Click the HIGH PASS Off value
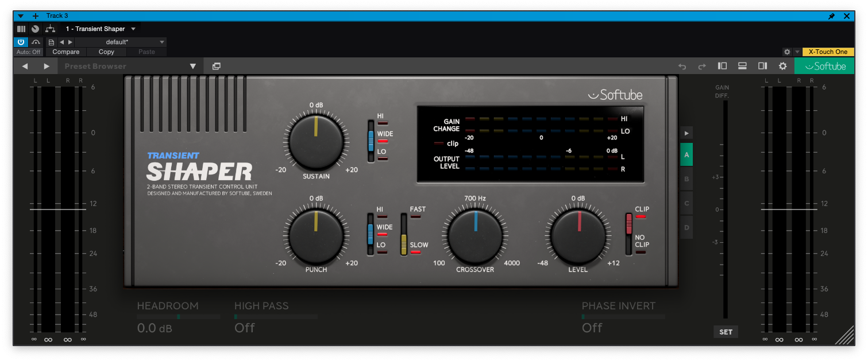 pyautogui.click(x=245, y=328)
